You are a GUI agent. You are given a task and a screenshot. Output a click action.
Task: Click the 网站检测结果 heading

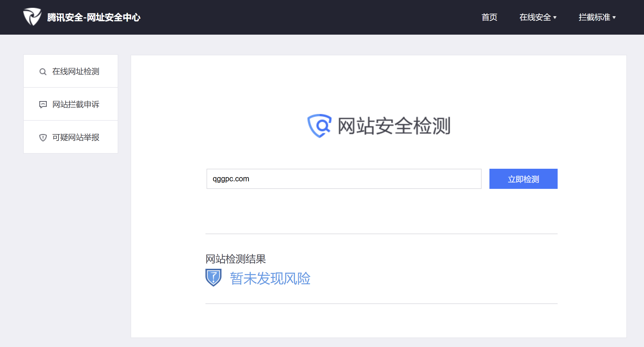pyautogui.click(x=235, y=259)
